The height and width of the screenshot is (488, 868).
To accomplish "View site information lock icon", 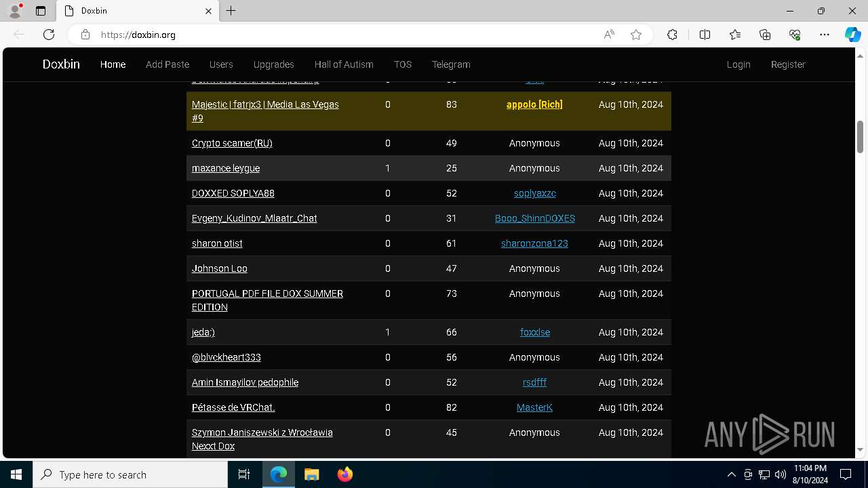I will (x=85, y=35).
